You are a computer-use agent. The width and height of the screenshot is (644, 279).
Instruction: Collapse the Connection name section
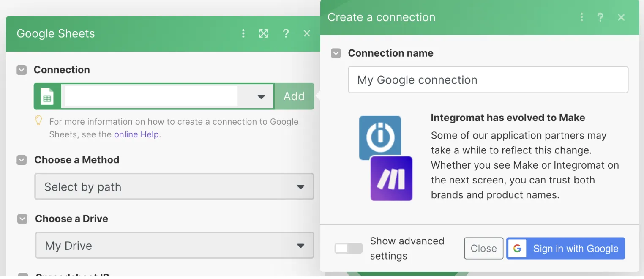[x=336, y=53]
